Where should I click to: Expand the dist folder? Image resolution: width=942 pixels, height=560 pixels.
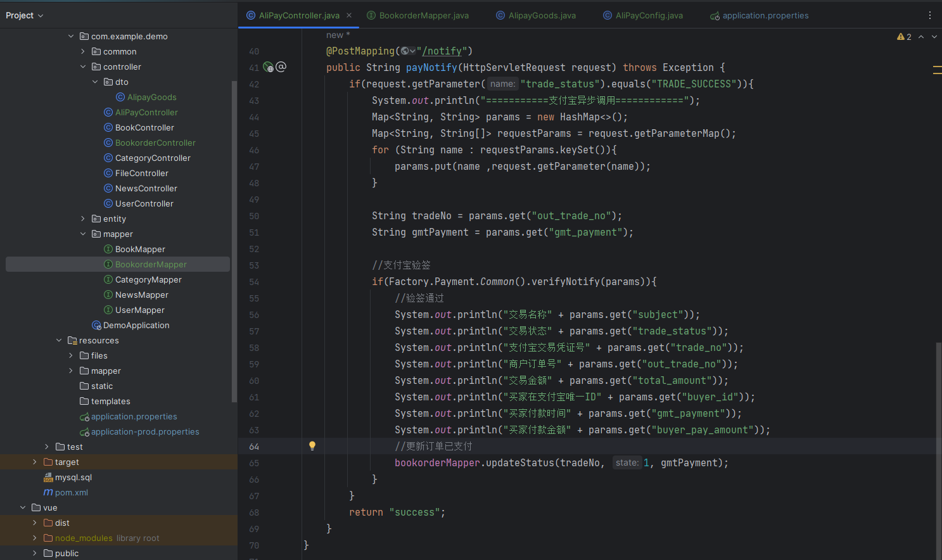tap(35, 523)
